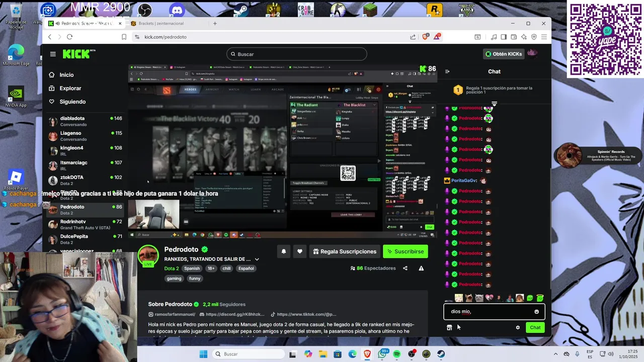The height and width of the screenshot is (362, 644).
Task: Open Brave Rewards triangle icon
Action: [x=437, y=37]
